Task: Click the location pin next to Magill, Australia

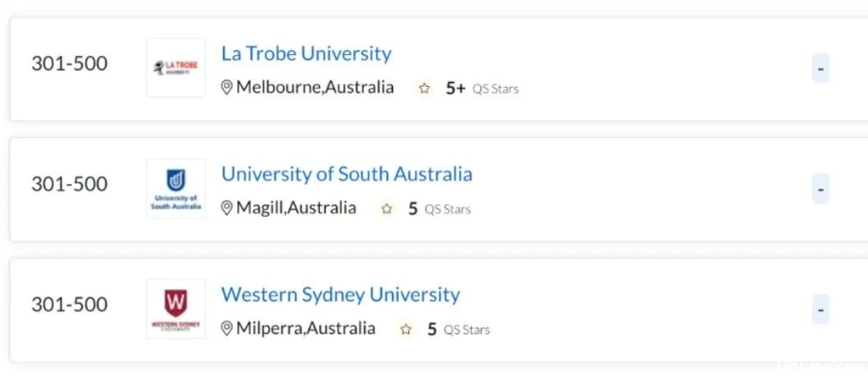Action: pos(226,208)
